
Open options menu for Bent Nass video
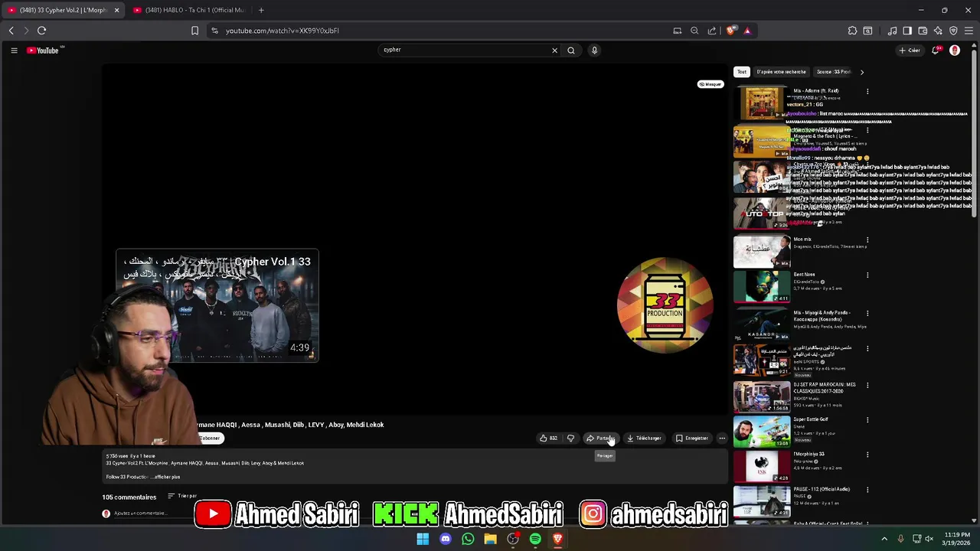click(867, 275)
